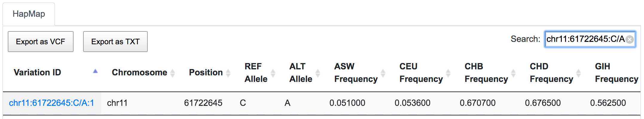Viewport: 644px width, 119px height.
Task: Click the GIH Frequency column header
Action: coord(616,73)
